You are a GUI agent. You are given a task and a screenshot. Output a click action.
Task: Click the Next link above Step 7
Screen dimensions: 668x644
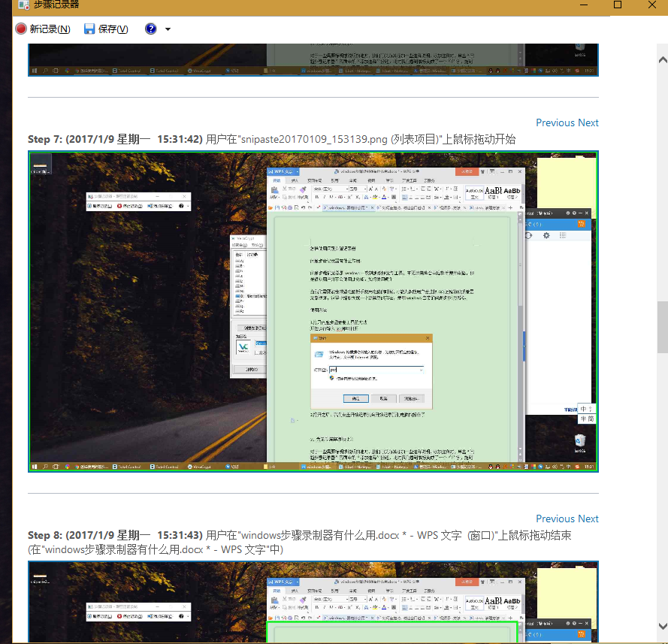pyautogui.click(x=588, y=122)
